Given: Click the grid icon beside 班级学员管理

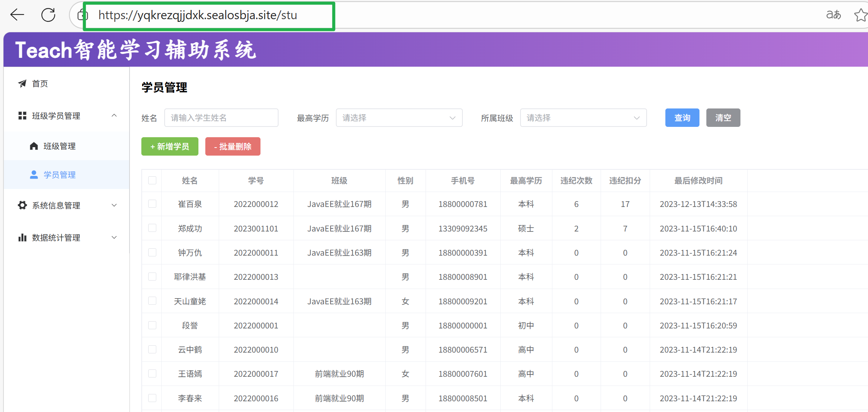Looking at the screenshot, I should coord(22,116).
